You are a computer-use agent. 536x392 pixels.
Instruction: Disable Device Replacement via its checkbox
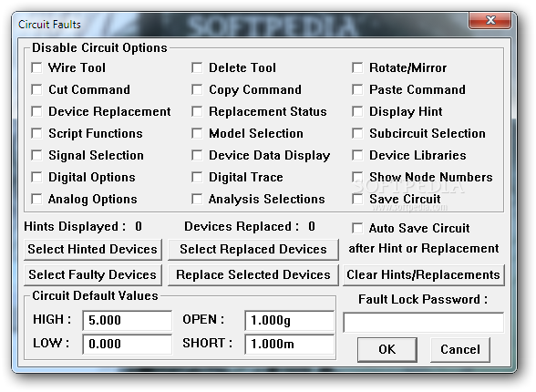click(36, 111)
